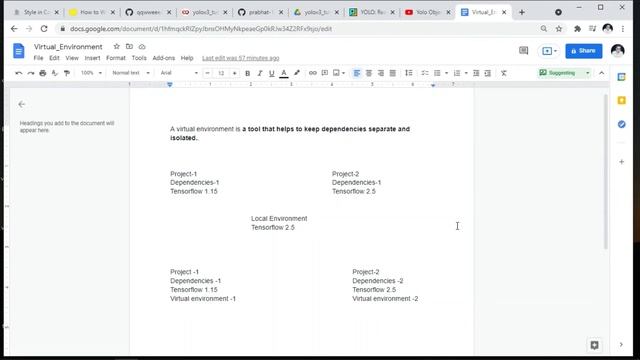Image resolution: width=640 pixels, height=360 pixels.
Task: Open Tasks in the side panel
Action: [x=621, y=124]
